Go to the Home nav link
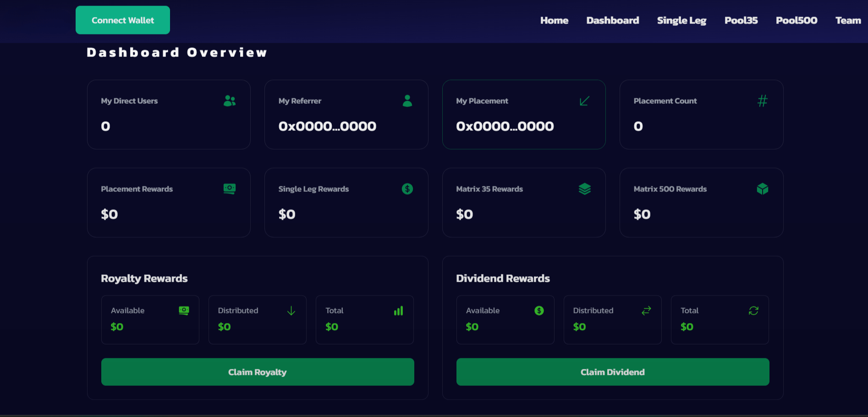The width and height of the screenshot is (868, 417). coord(554,20)
